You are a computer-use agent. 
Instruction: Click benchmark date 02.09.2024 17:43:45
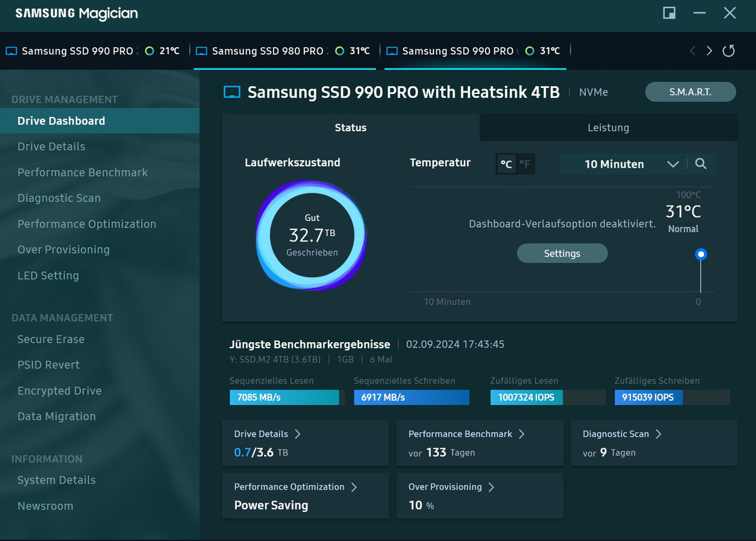pyautogui.click(x=455, y=344)
